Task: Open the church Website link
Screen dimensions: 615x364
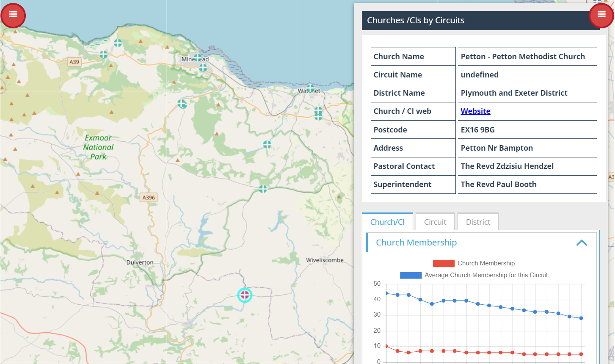Action: (x=475, y=111)
